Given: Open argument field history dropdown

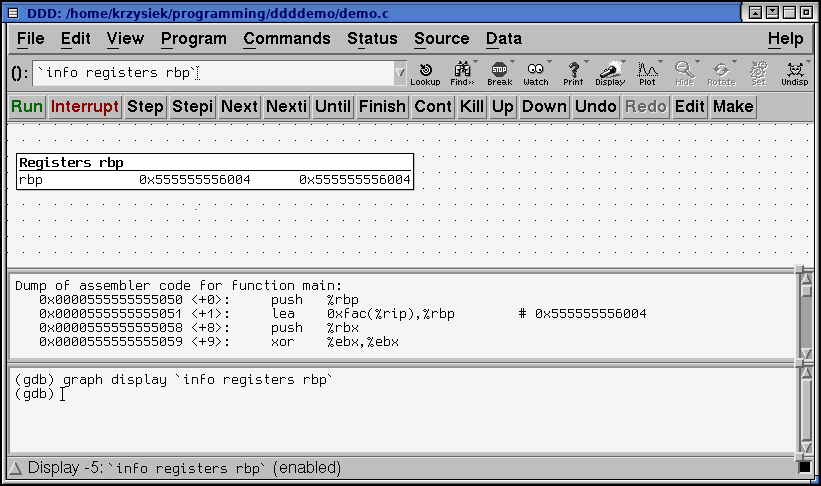Looking at the screenshot, I should pos(400,73).
